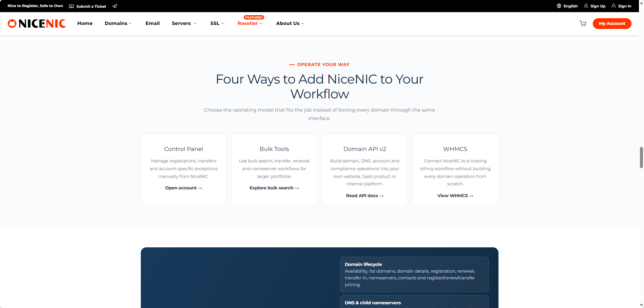Image resolution: width=644 pixels, height=308 pixels.
Task: Click the Sign In user icon
Action: pyautogui.click(x=614, y=6)
